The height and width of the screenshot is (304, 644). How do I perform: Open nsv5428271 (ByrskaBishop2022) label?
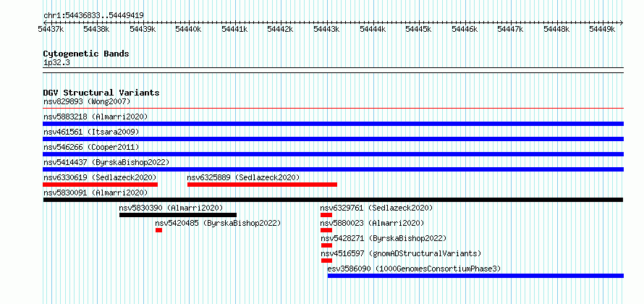pyautogui.click(x=384, y=238)
